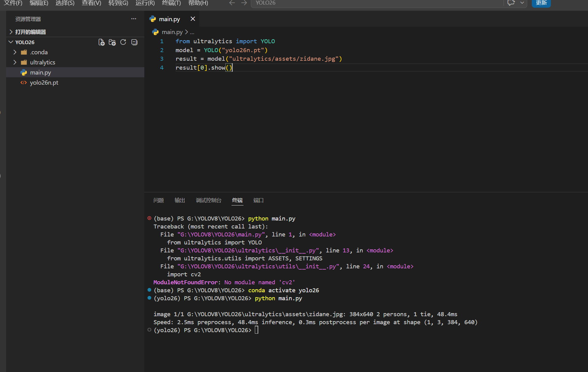This screenshot has width=588, height=372.
Task: Switch to the 问题 panel tab
Action: tap(158, 200)
